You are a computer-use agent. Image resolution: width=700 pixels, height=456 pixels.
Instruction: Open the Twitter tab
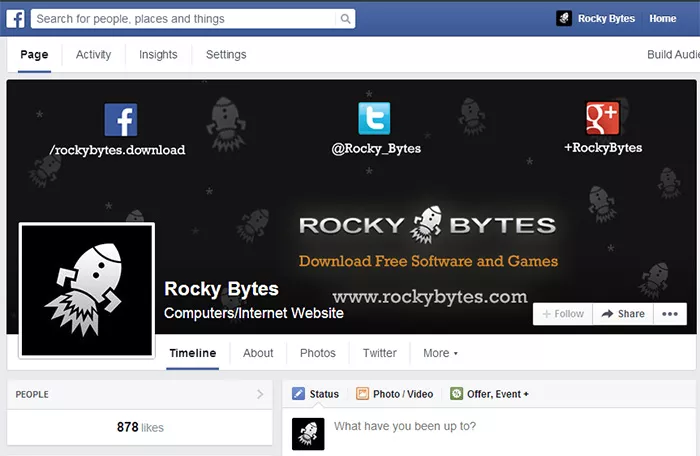tap(379, 353)
